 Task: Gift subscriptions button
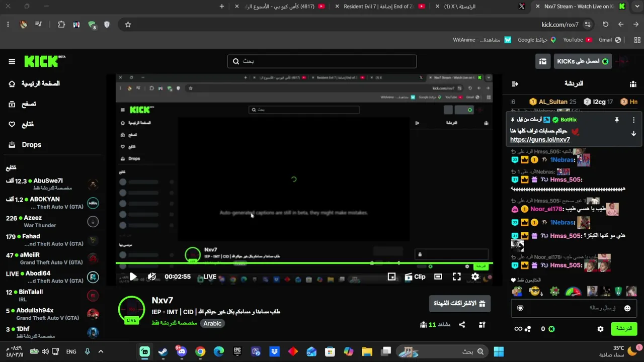pyautogui.click(x=460, y=304)
